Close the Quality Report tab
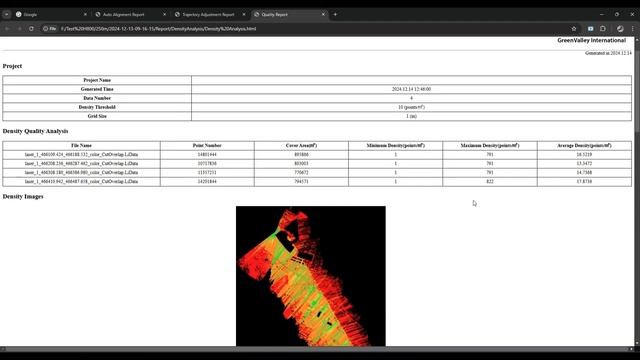Image resolution: width=640 pixels, height=360 pixels. (x=323, y=14)
